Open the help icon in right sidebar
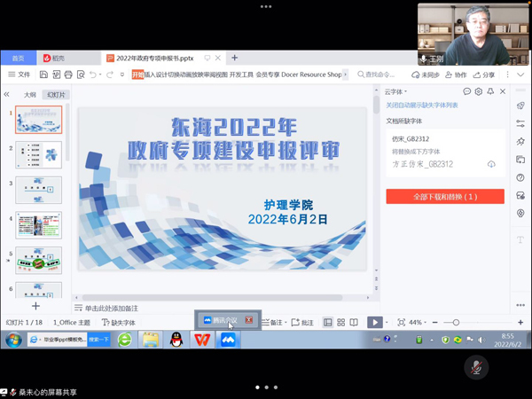This screenshot has height=399, width=532. (520, 177)
